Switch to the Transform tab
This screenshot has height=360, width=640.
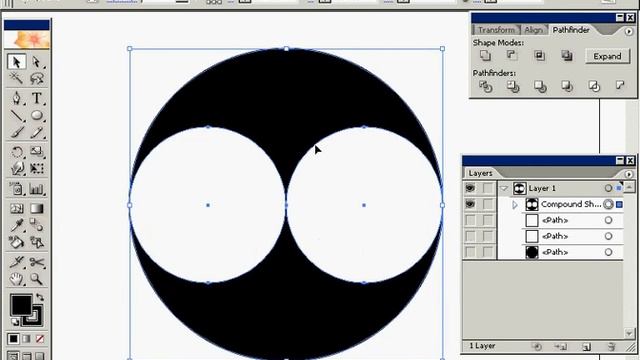tap(496, 30)
